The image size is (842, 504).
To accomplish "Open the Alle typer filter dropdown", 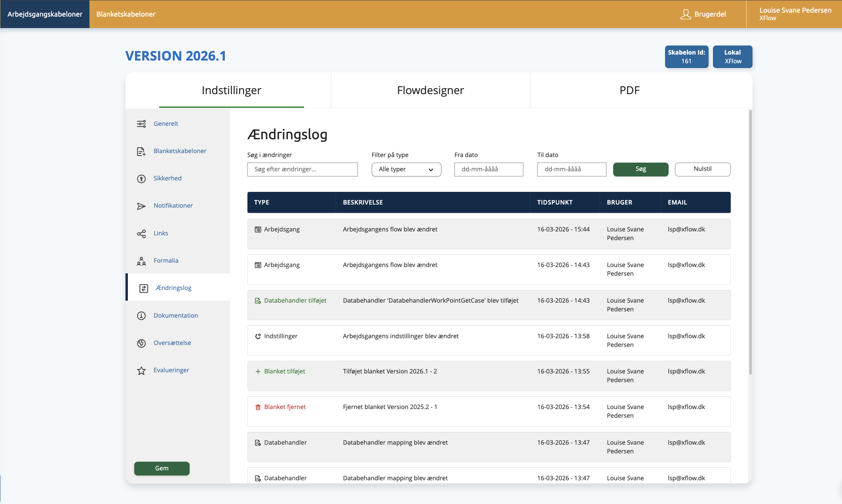I will pos(406,169).
